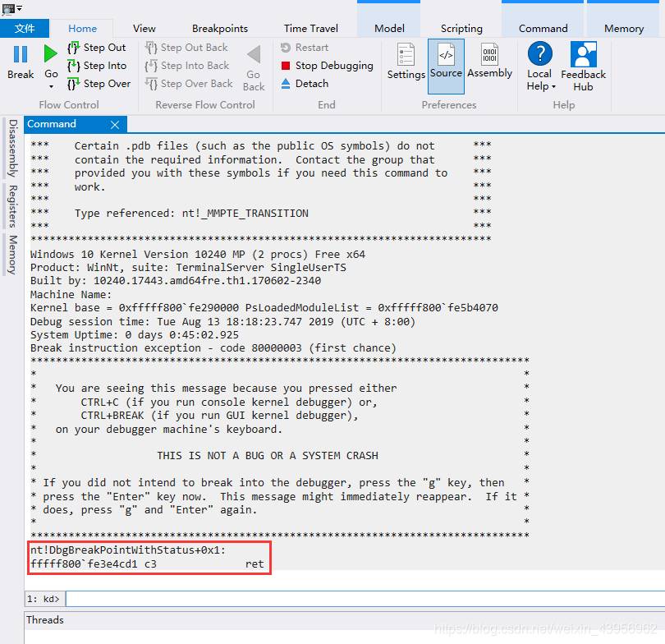This screenshot has width=665, height=644.
Task: Click Step Out in Flow Control
Action: 97,48
